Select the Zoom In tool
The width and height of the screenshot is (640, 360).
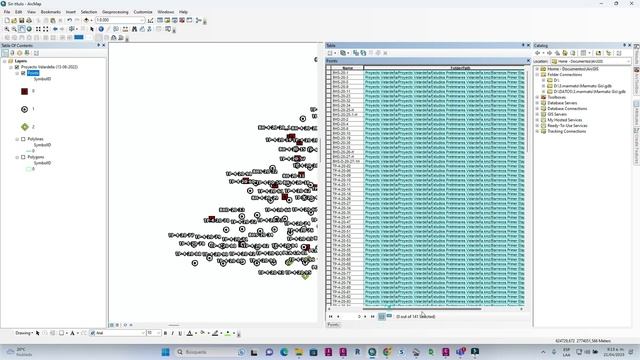7,29
